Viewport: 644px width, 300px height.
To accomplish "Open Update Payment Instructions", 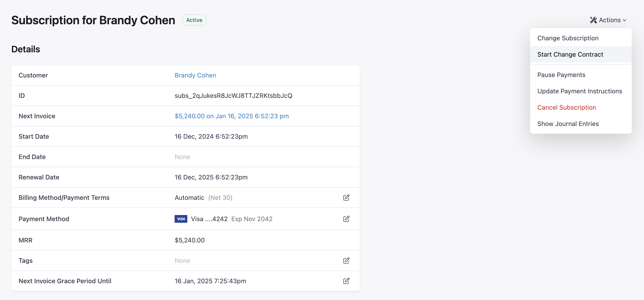I will [580, 91].
